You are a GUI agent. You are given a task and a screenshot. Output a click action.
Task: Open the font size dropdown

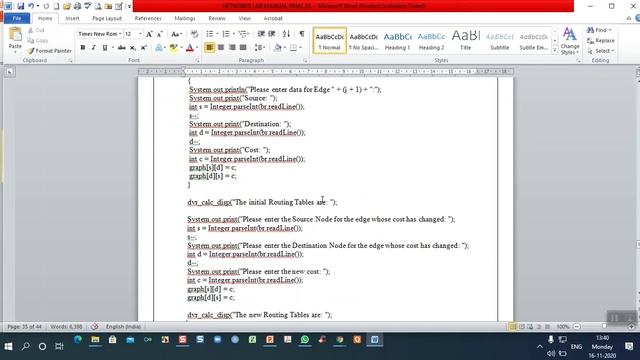pyautogui.click(x=140, y=34)
